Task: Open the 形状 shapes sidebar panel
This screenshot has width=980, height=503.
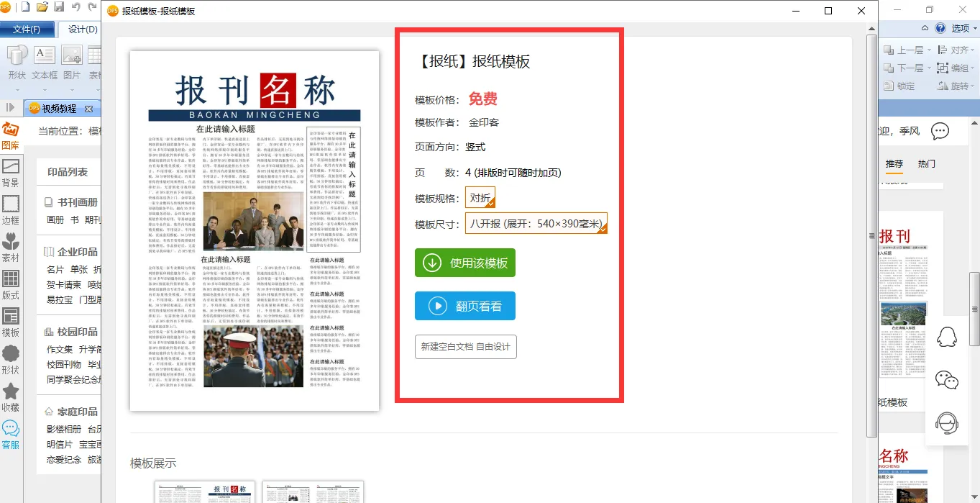Action: [11, 361]
